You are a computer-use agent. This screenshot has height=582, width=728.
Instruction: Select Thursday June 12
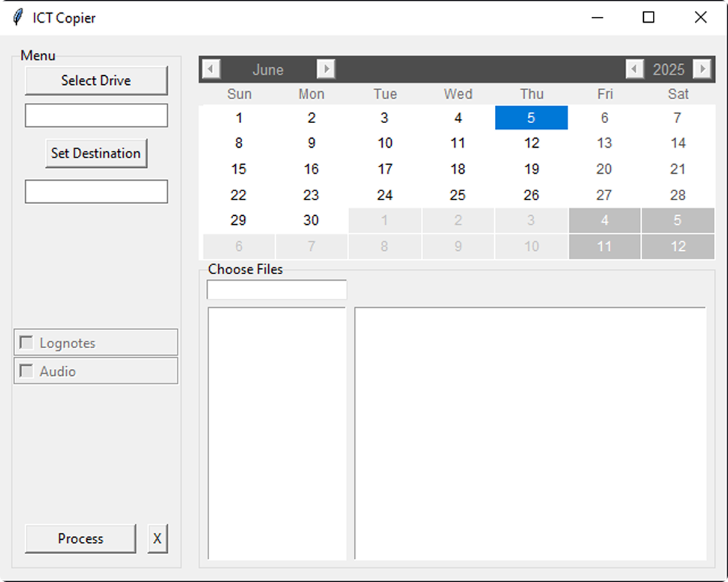click(x=531, y=143)
